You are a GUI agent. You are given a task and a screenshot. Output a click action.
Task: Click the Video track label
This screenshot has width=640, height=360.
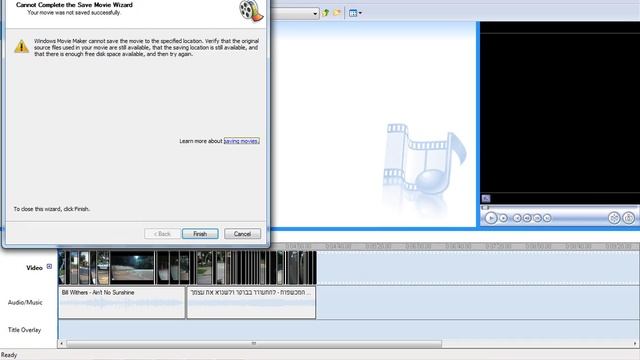coord(34,268)
